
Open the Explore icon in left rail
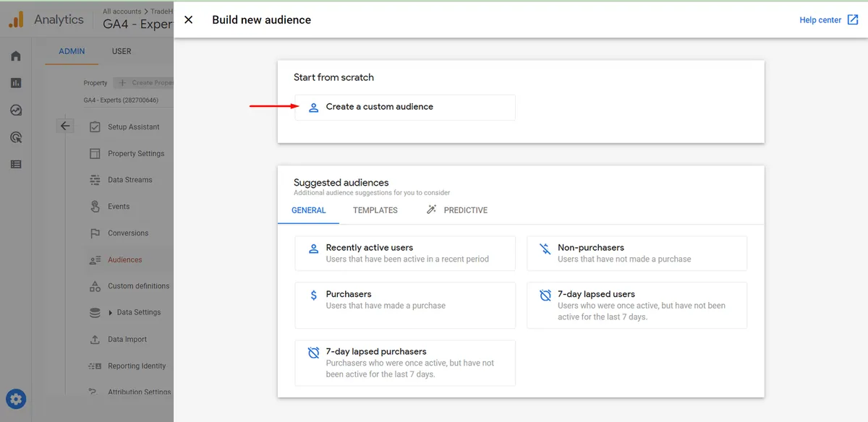click(x=16, y=110)
